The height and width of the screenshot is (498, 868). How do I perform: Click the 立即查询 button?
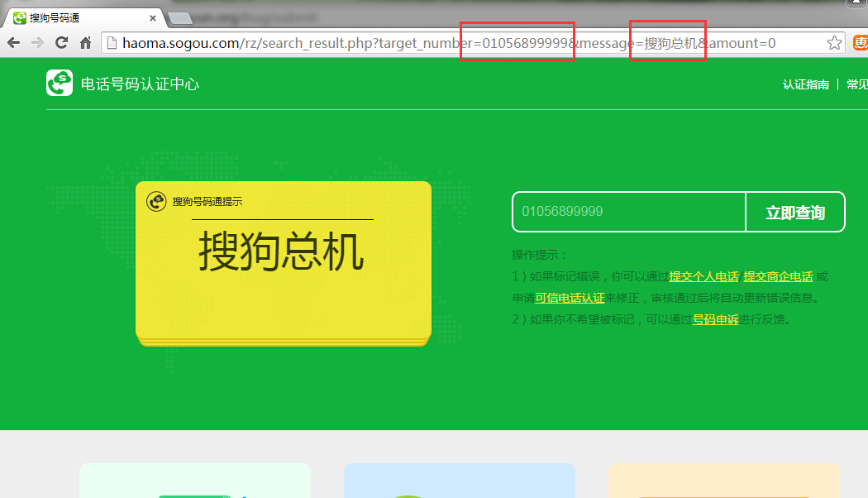click(x=795, y=212)
